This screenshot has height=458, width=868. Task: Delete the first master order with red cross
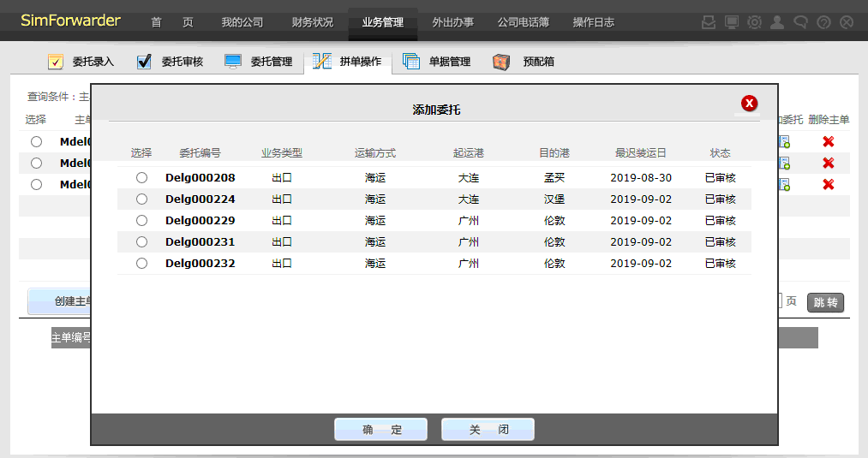click(x=828, y=141)
